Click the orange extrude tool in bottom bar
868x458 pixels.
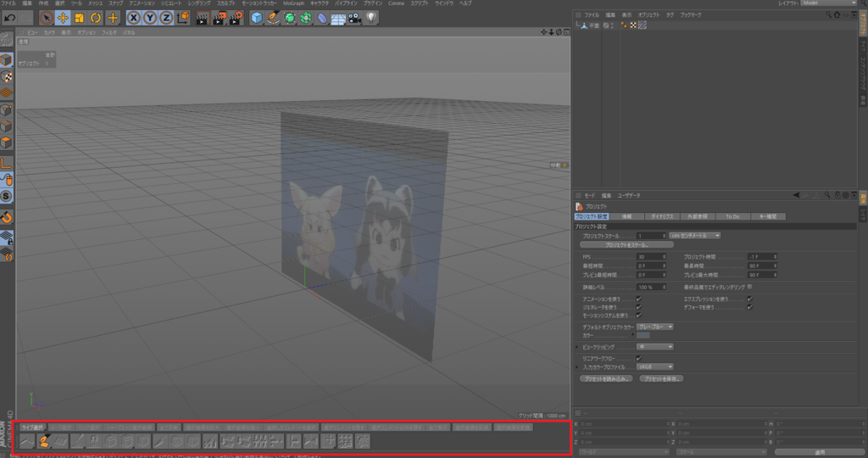click(44, 441)
